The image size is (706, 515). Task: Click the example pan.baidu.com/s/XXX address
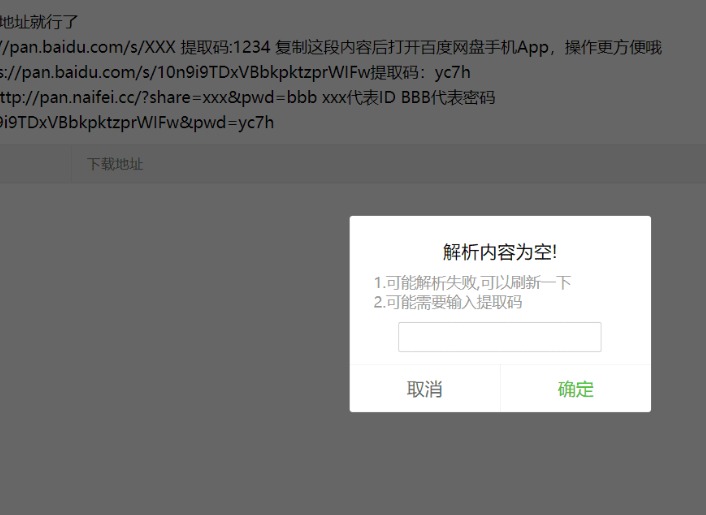(90, 47)
